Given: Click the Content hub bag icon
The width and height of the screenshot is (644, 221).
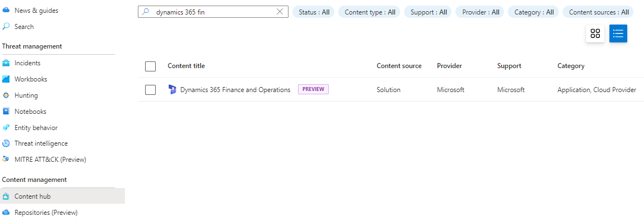Looking at the screenshot, I should [x=6, y=196].
